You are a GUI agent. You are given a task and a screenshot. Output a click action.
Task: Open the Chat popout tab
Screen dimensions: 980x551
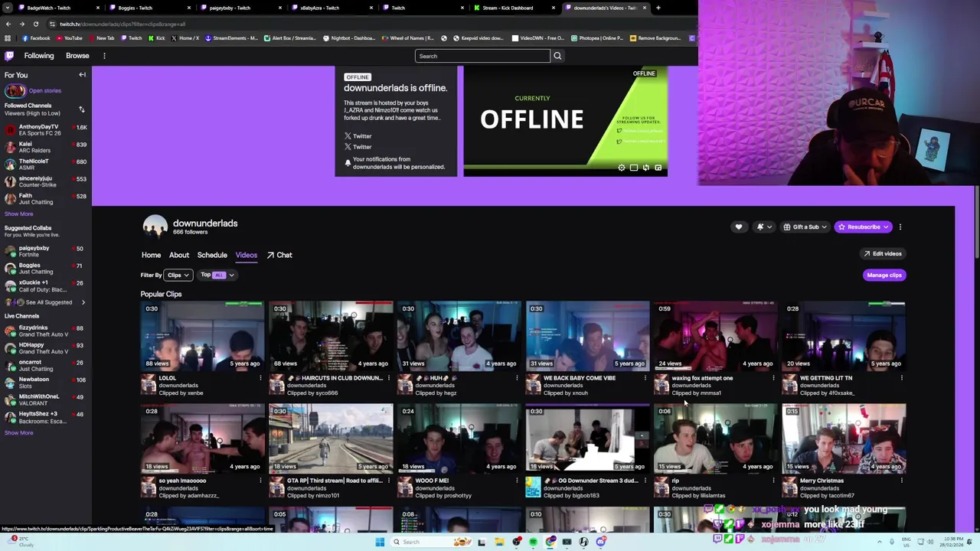coord(279,255)
